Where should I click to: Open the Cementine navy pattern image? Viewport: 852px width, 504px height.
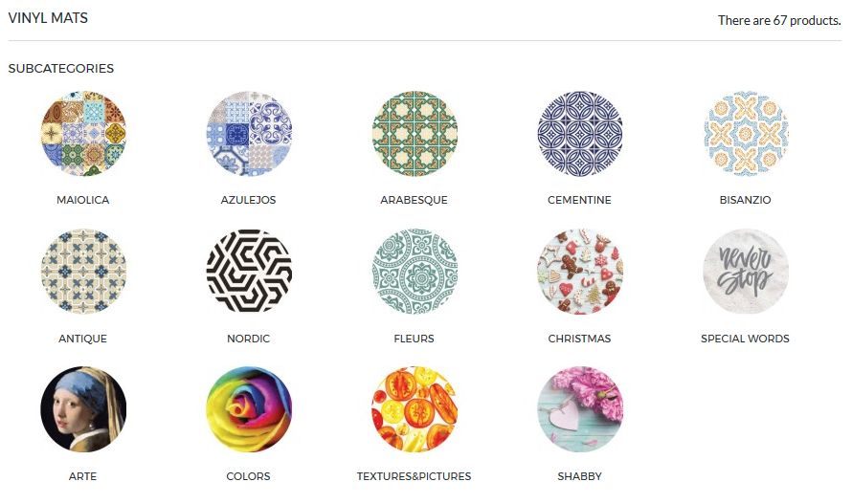(580, 134)
